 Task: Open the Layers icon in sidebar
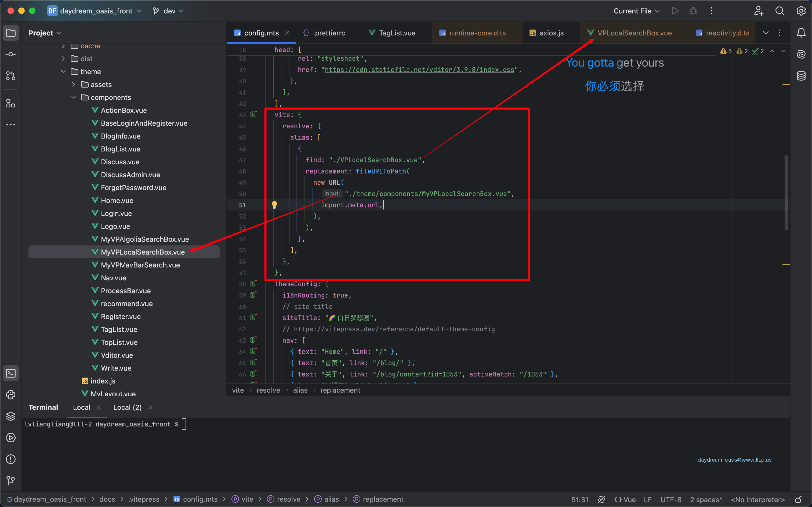click(11, 416)
